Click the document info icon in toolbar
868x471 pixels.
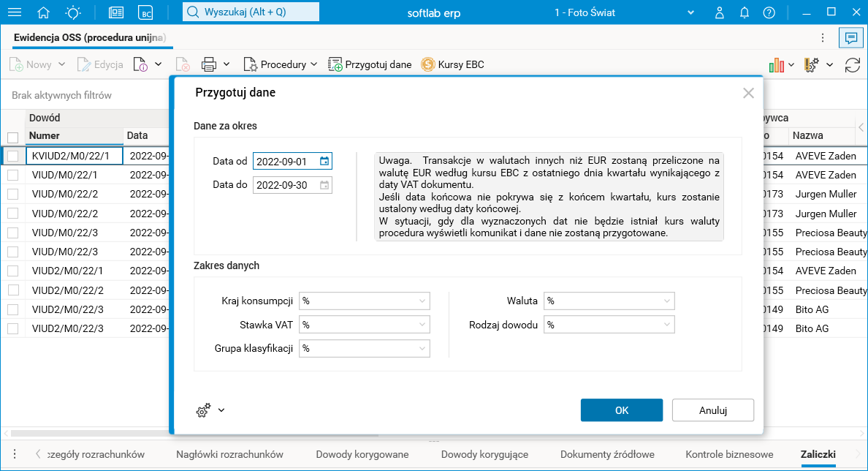140,65
